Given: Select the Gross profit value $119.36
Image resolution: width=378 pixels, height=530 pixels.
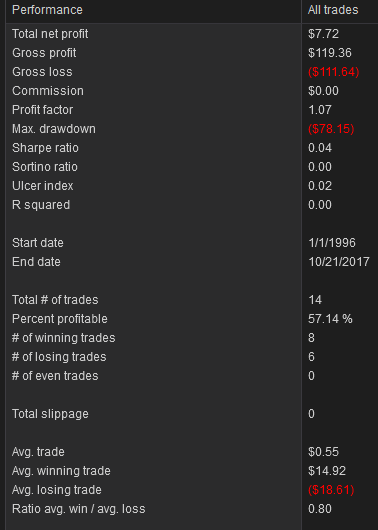Looking at the screenshot, I should point(330,53).
